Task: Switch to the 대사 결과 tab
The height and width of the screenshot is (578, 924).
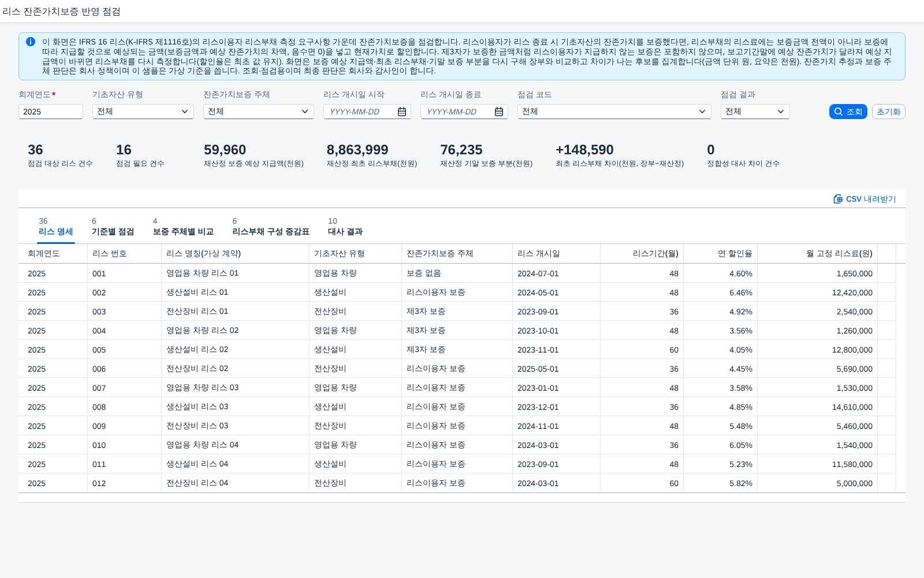Action: tap(345, 227)
